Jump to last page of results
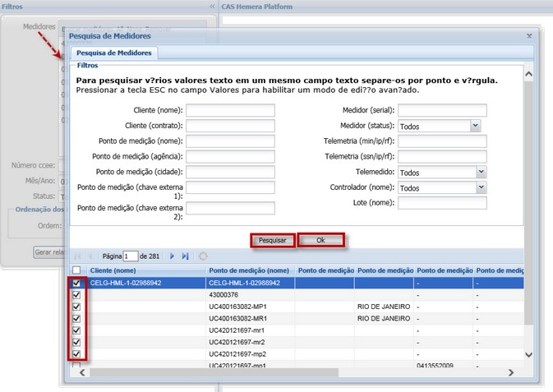Viewport: 553px width, 392px height. pyautogui.click(x=185, y=256)
